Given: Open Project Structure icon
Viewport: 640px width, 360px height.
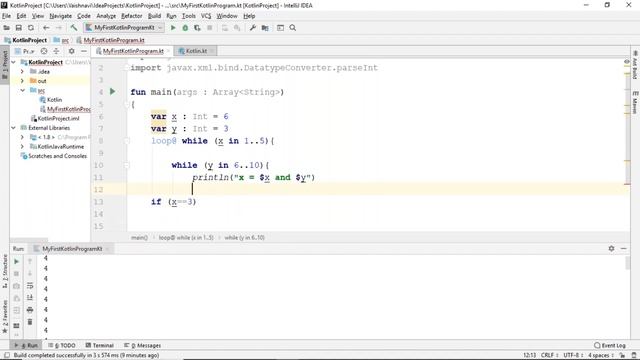Looking at the screenshot, I should coord(265,28).
